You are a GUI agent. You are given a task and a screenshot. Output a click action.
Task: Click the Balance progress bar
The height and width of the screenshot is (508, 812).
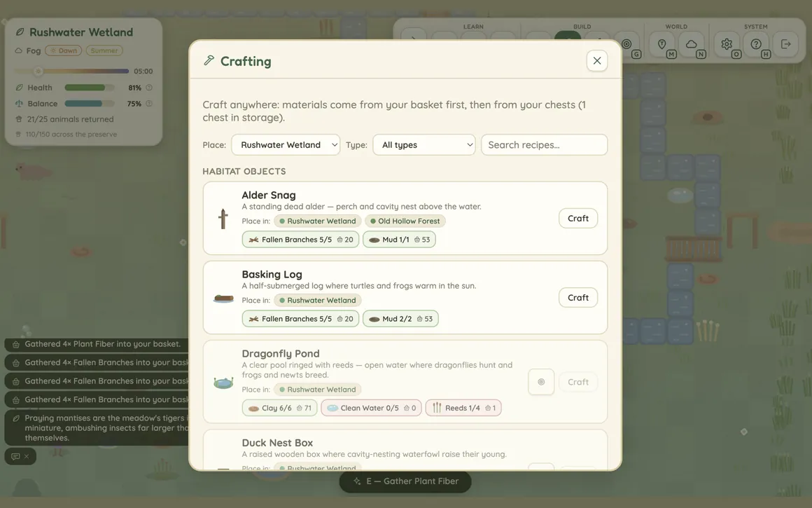(x=89, y=104)
